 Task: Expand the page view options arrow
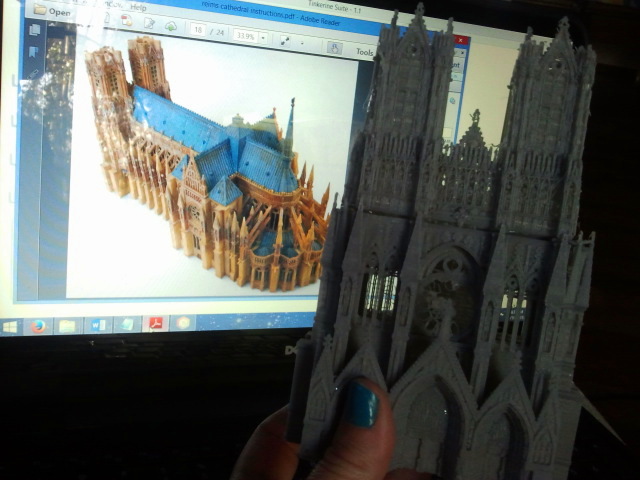301,42
